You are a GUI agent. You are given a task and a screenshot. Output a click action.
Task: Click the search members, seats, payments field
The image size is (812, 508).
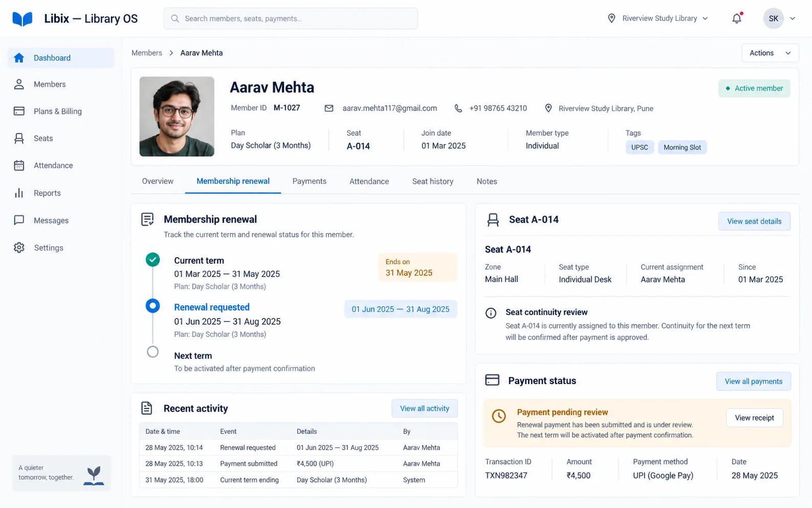(x=290, y=18)
